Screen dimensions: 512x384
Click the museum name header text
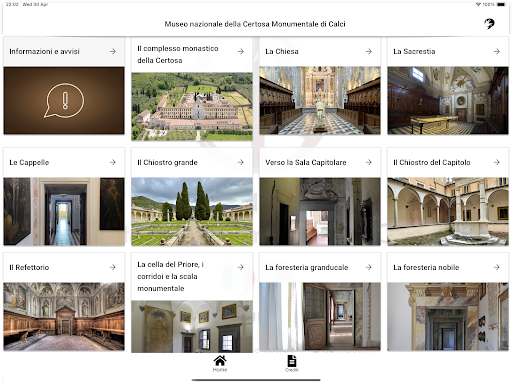(255, 24)
